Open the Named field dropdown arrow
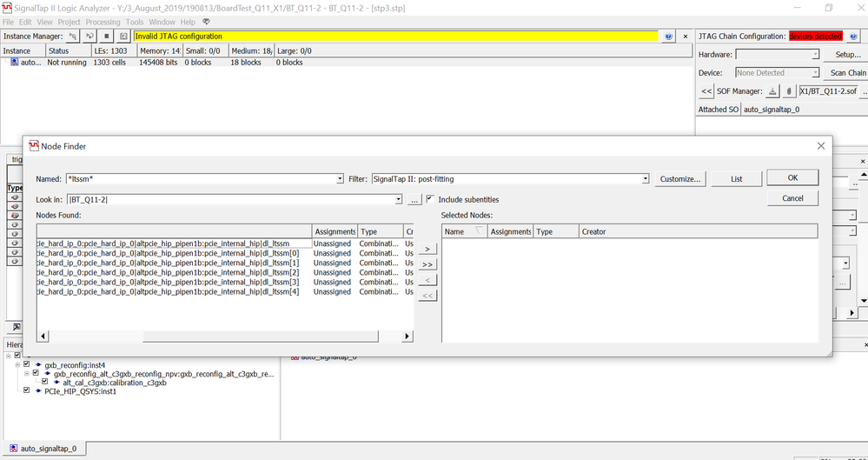The width and height of the screenshot is (868, 460). click(340, 179)
